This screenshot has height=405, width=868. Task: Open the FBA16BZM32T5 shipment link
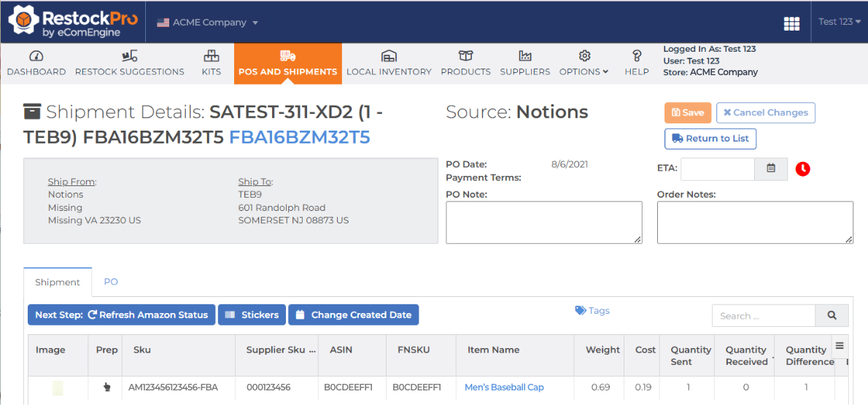tap(299, 137)
